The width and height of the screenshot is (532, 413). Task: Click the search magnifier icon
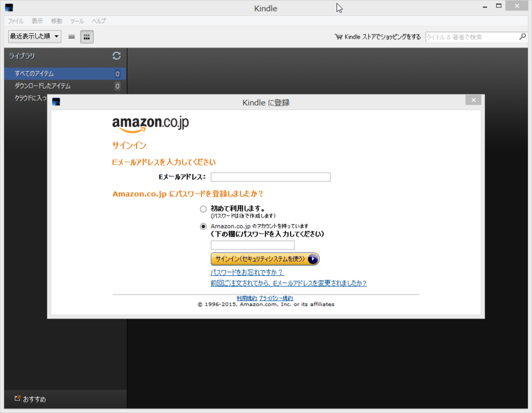coord(523,37)
